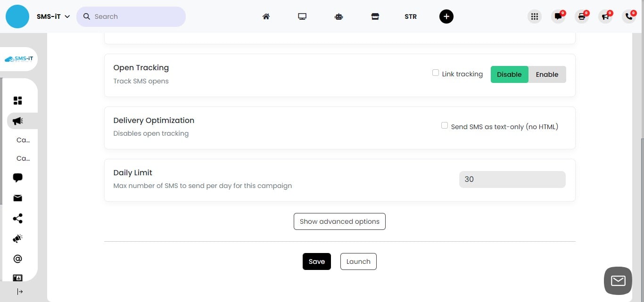
Task: Save the campaign settings
Action: click(316, 261)
